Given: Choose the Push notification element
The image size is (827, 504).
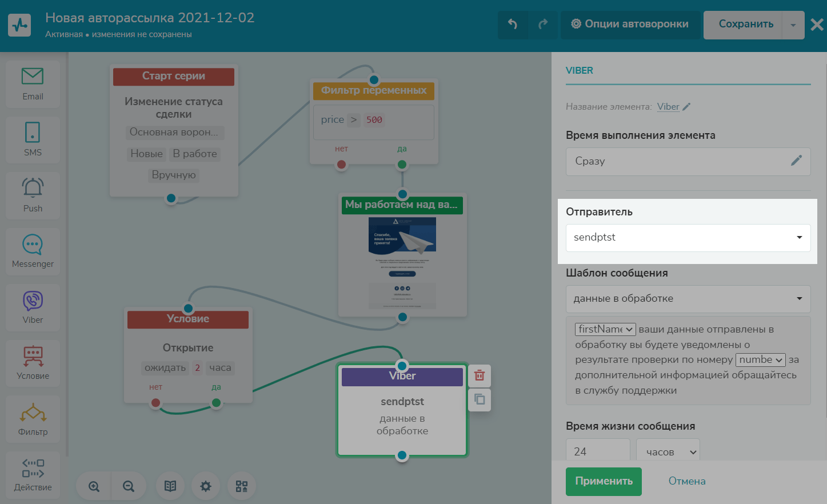Looking at the screenshot, I should tap(33, 195).
